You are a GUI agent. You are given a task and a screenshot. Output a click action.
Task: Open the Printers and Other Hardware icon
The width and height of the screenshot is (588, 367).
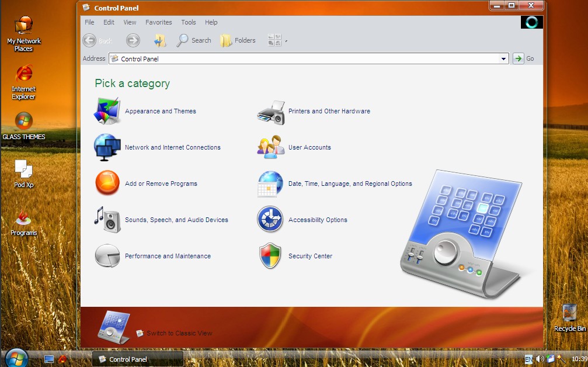tap(271, 112)
